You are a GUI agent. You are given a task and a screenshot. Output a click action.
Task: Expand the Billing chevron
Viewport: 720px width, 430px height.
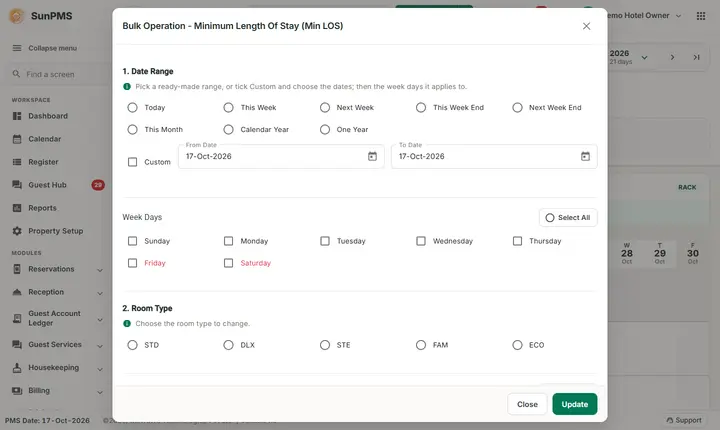[100, 392]
